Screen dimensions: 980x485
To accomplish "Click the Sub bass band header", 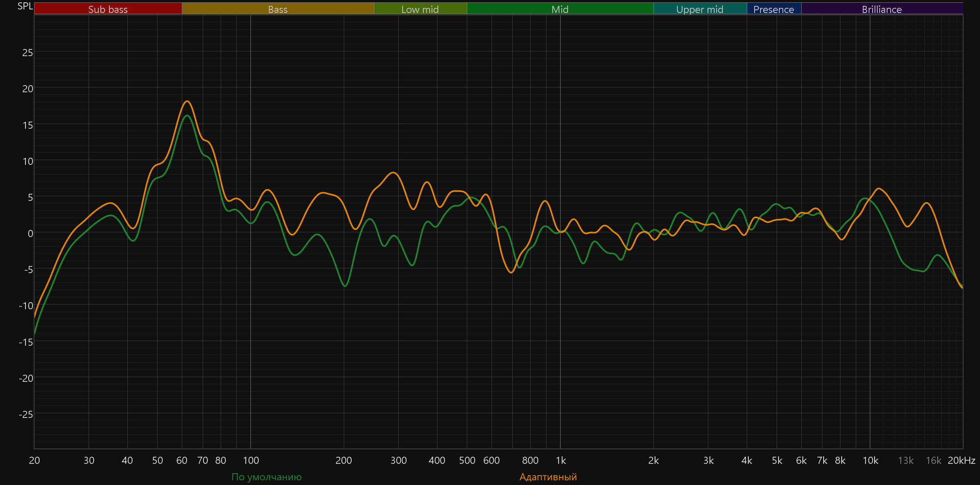I will pyautogui.click(x=108, y=9).
